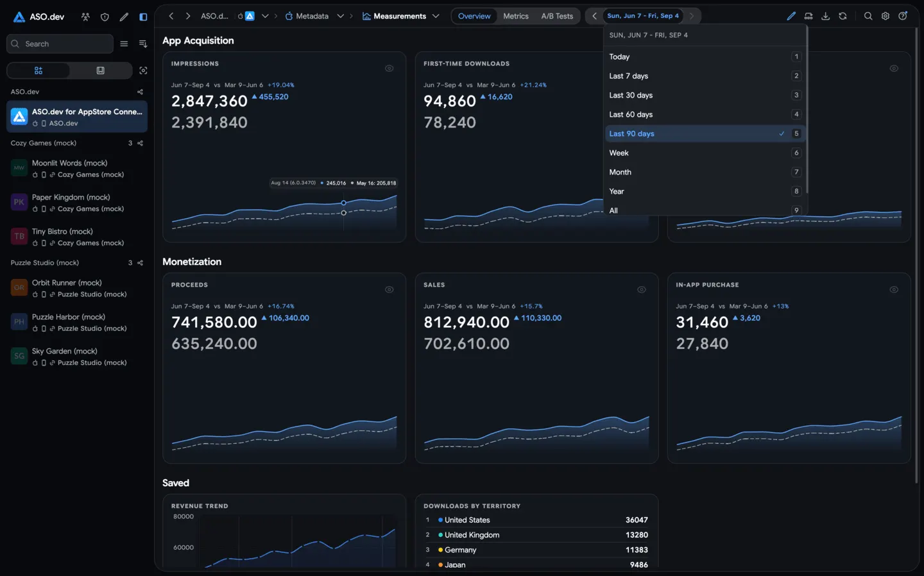Click the share icon for Puzzle Studio (mock)
The width and height of the screenshot is (924, 576).
pyautogui.click(x=141, y=263)
